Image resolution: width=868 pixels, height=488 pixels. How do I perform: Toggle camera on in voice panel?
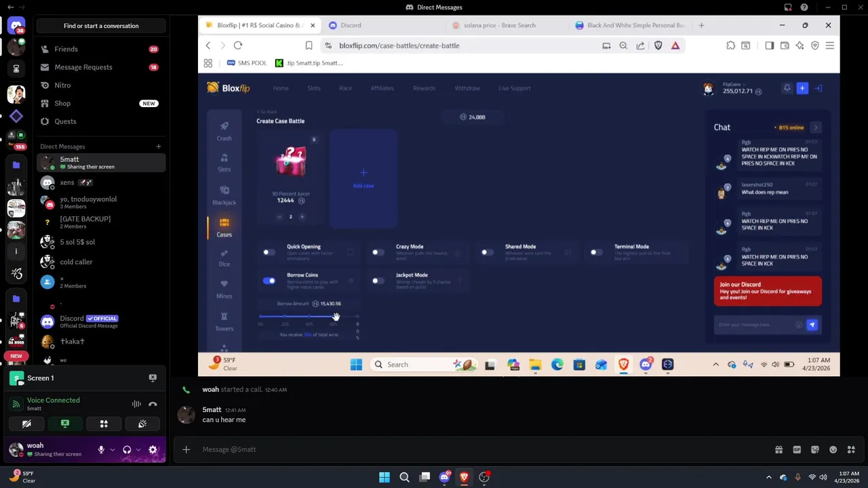pos(26,424)
